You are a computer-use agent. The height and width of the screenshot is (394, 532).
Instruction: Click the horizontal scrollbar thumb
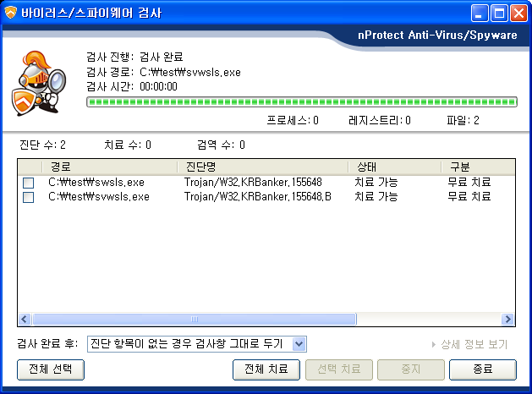[x=195, y=319]
